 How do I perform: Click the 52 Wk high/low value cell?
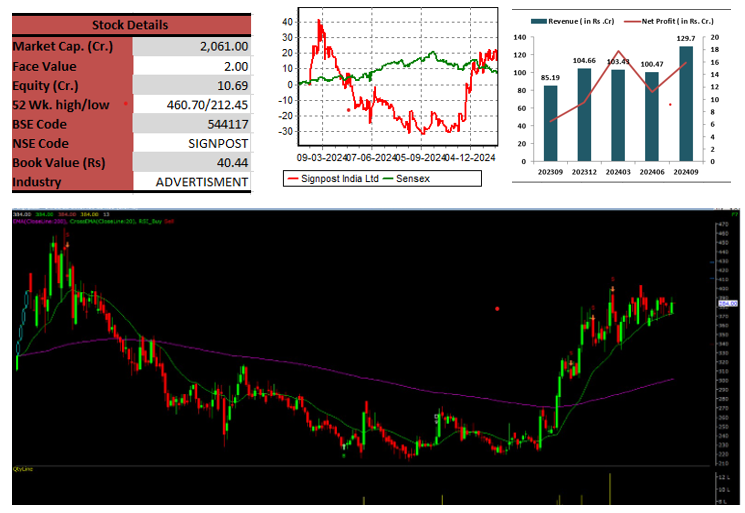pyautogui.click(x=192, y=104)
